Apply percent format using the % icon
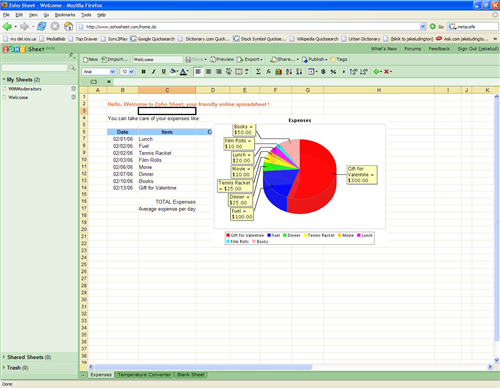This screenshot has height=388, width=500. click(x=333, y=72)
